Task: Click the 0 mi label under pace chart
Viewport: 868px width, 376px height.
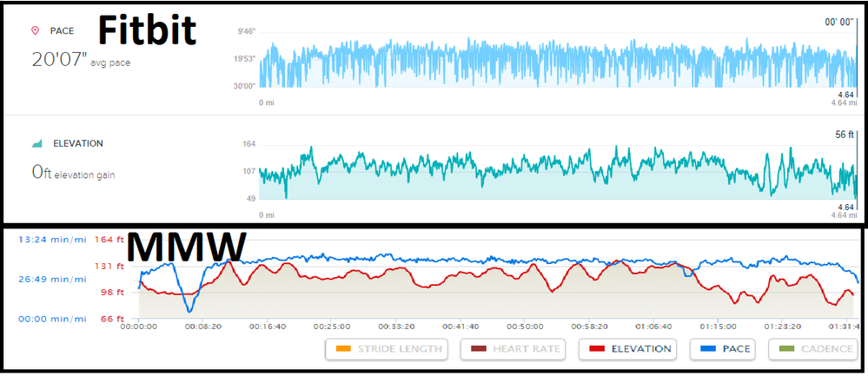Action: (x=266, y=102)
